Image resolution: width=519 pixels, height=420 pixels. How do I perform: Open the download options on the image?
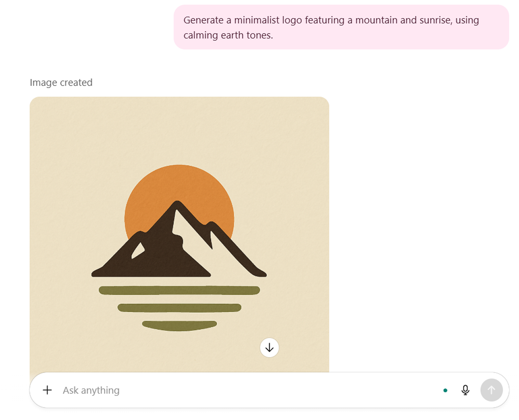point(269,348)
